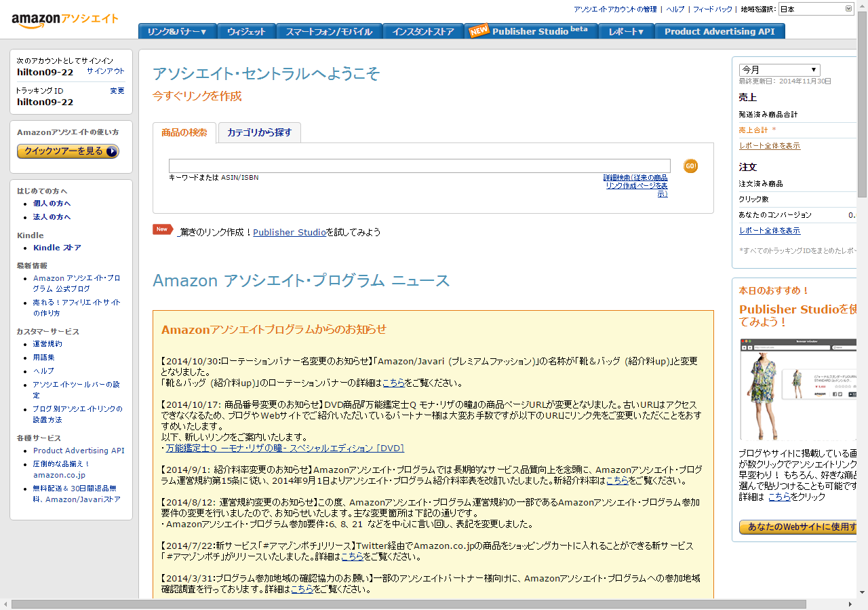The width and height of the screenshot is (868, 610).
Task: Open the スマートフォン/モバイル tab
Action: click(x=329, y=31)
